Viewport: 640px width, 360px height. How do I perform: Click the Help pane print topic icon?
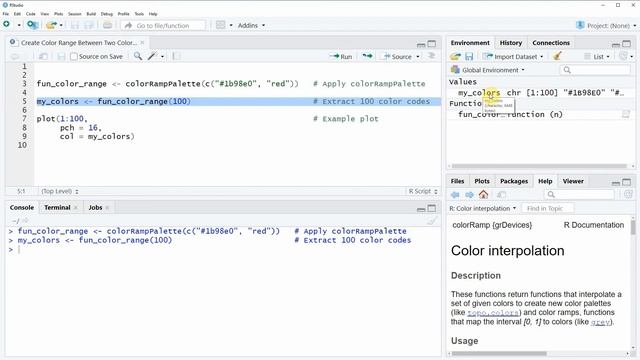click(502, 195)
